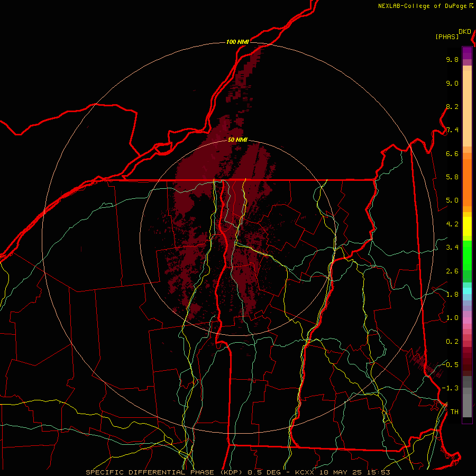Select the 50 NMI range ring label

pyautogui.click(x=237, y=140)
